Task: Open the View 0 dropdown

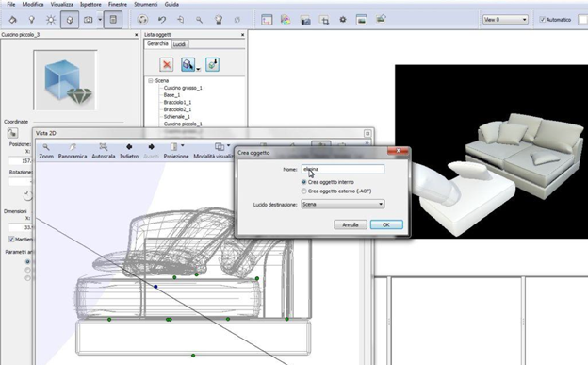Action: coord(505,20)
